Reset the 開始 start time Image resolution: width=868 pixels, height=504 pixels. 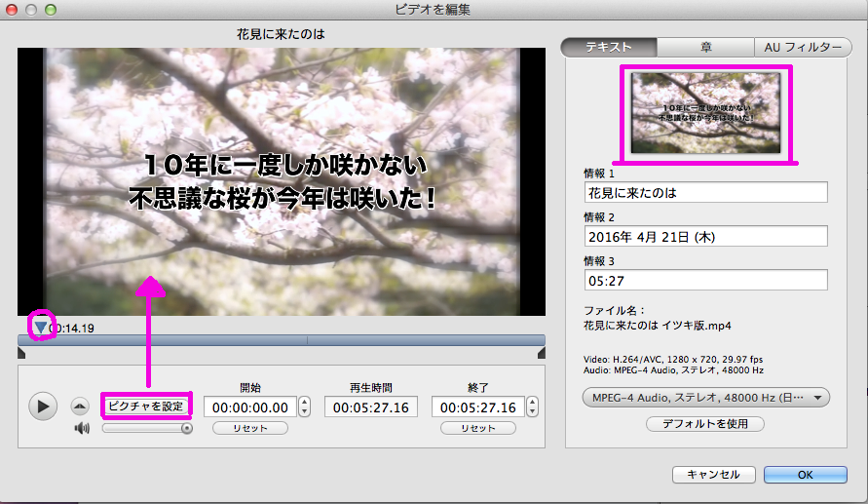coord(250,428)
